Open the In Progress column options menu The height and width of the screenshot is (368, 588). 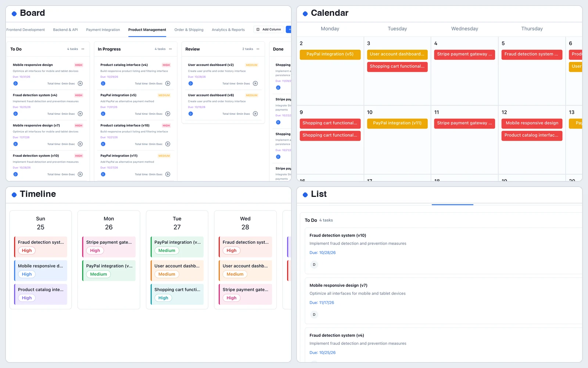click(170, 49)
